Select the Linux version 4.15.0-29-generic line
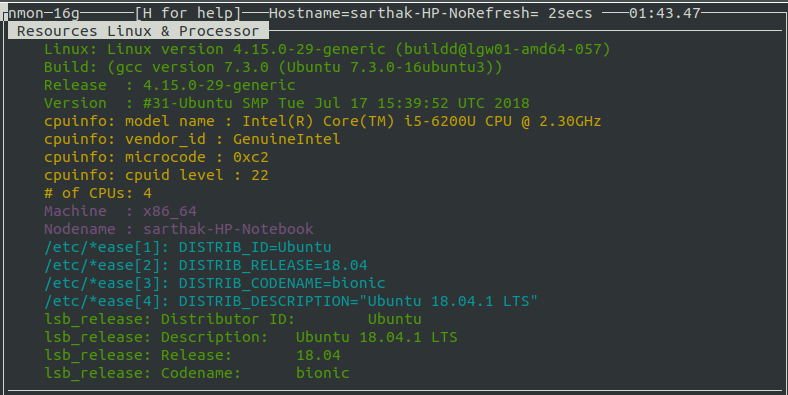The height and width of the screenshot is (395, 788). 327,49
